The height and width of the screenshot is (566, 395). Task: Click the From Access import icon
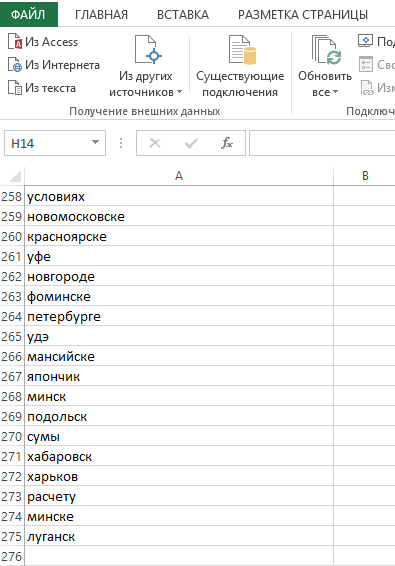[x=15, y=42]
